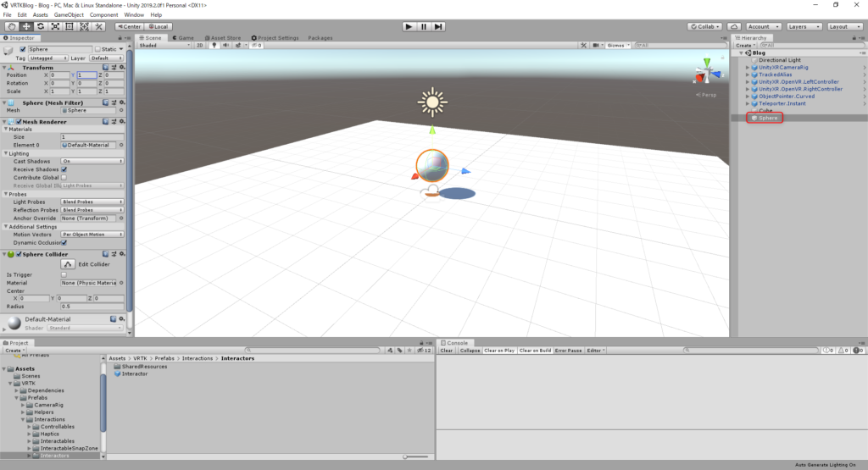The image size is (868, 470).
Task: Open Sphere Collider settings gear
Action: pos(122,254)
